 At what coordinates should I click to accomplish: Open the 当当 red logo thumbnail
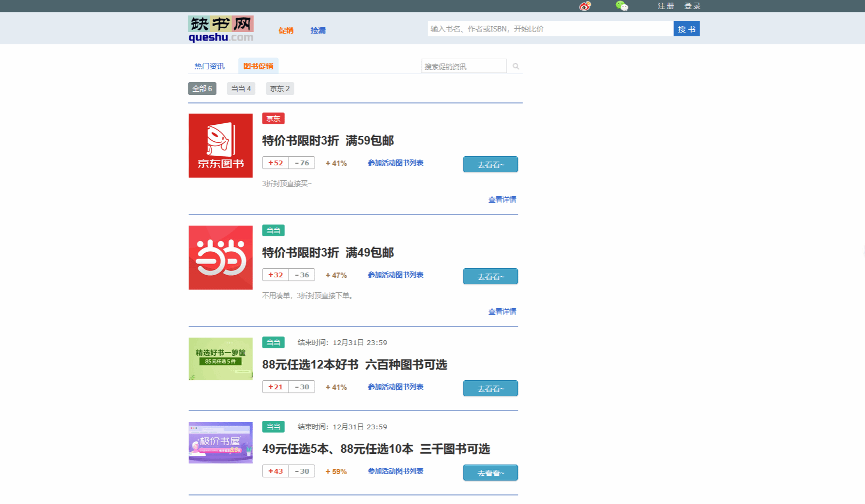coord(220,258)
